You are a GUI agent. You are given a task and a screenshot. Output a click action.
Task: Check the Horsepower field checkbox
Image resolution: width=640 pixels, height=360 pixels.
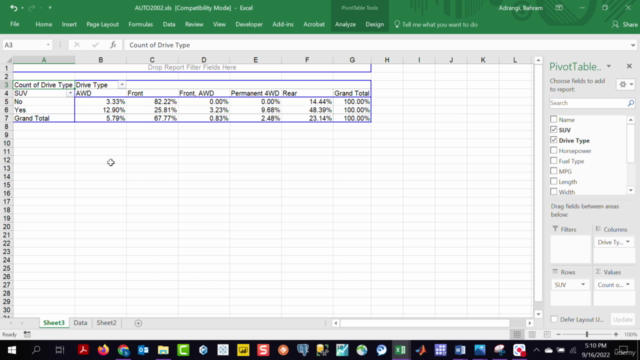[553, 150]
